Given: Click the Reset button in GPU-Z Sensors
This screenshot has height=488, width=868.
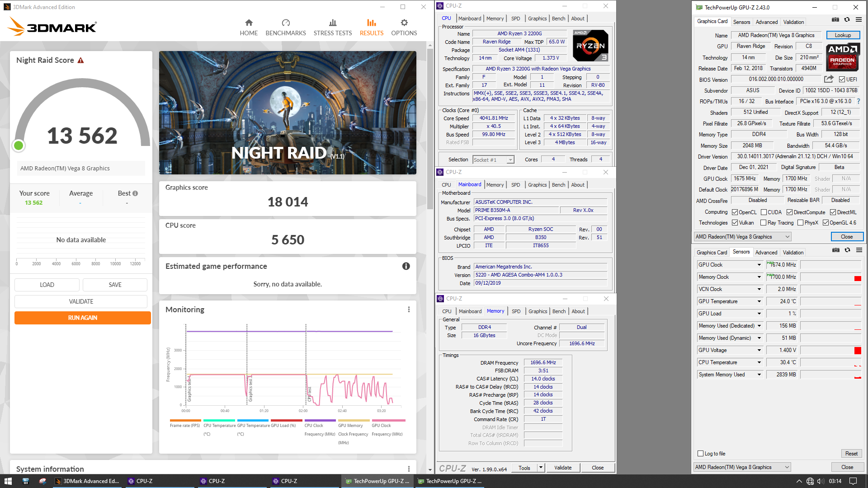Looking at the screenshot, I should pos(851,454).
